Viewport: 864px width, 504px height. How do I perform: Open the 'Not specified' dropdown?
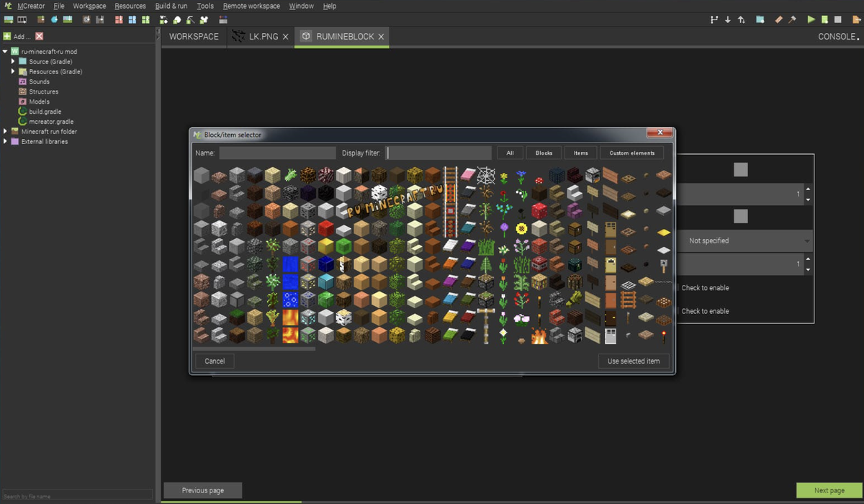(x=745, y=240)
